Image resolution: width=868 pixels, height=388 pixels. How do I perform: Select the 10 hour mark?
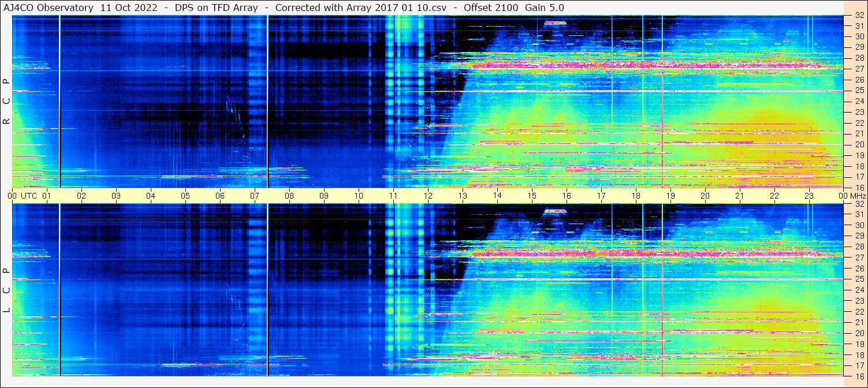(359, 196)
